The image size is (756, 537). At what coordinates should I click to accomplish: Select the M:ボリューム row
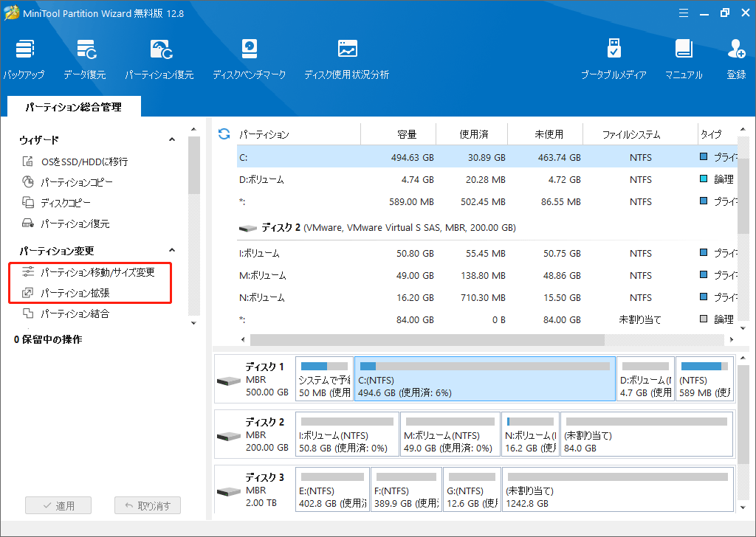[x=487, y=275]
